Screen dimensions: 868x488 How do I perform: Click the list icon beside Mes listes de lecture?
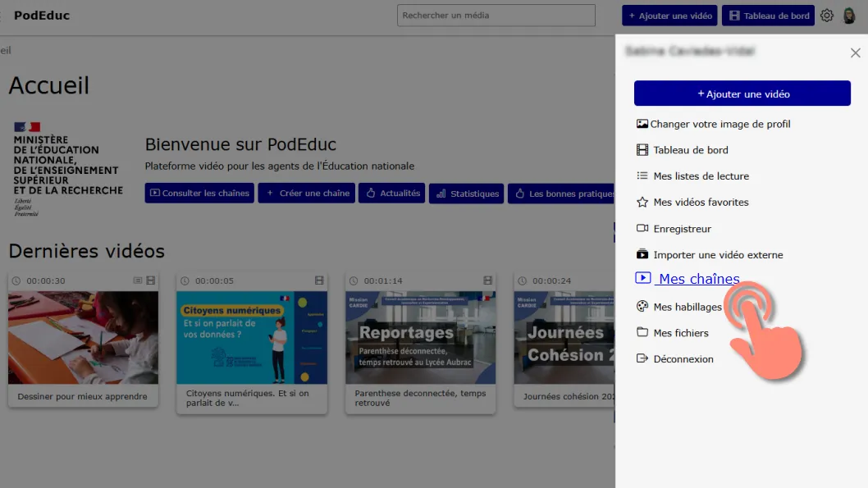(642, 176)
